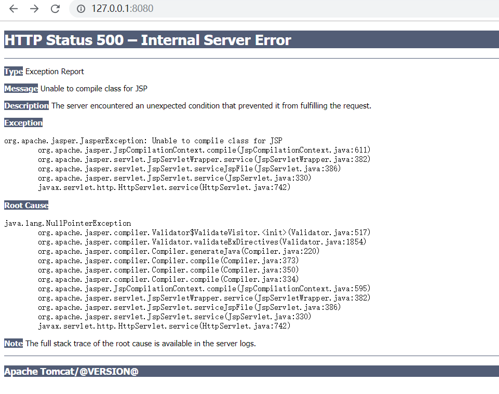Click the description sentence about unexpected condition
The width and height of the screenshot is (499, 394).
coord(211,106)
